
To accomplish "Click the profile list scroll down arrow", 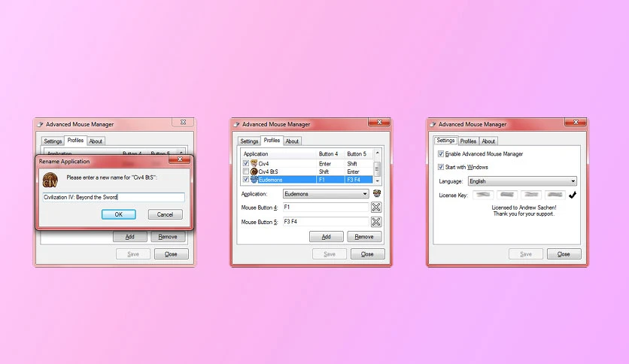I will pyautogui.click(x=377, y=180).
